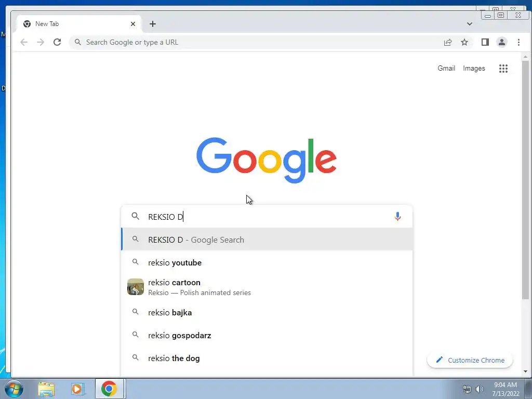The height and width of the screenshot is (399, 532).
Task: Click the share page icon in address bar
Action: point(448,42)
